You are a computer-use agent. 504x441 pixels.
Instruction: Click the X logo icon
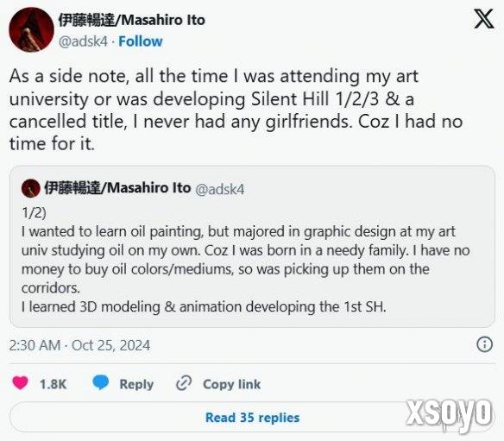click(484, 19)
